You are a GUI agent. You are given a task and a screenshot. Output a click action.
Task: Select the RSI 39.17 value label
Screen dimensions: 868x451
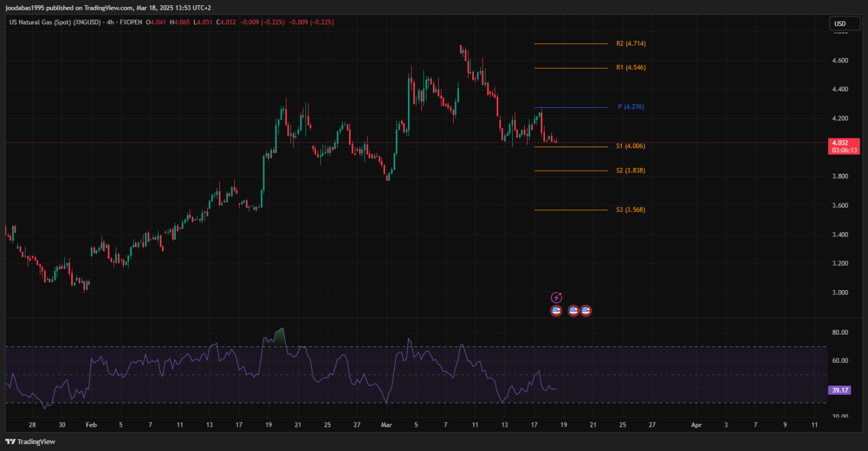pyautogui.click(x=840, y=390)
